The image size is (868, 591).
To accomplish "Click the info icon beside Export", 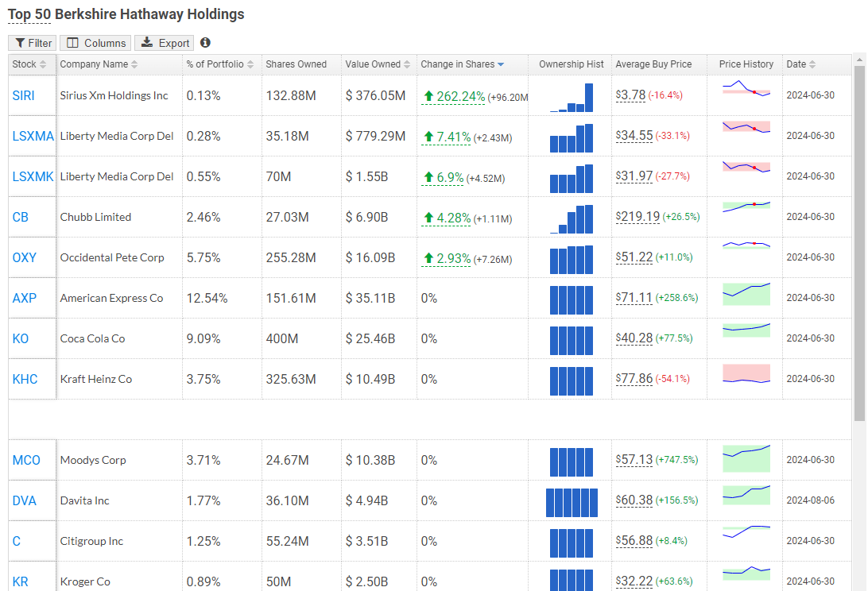I will 205,43.
